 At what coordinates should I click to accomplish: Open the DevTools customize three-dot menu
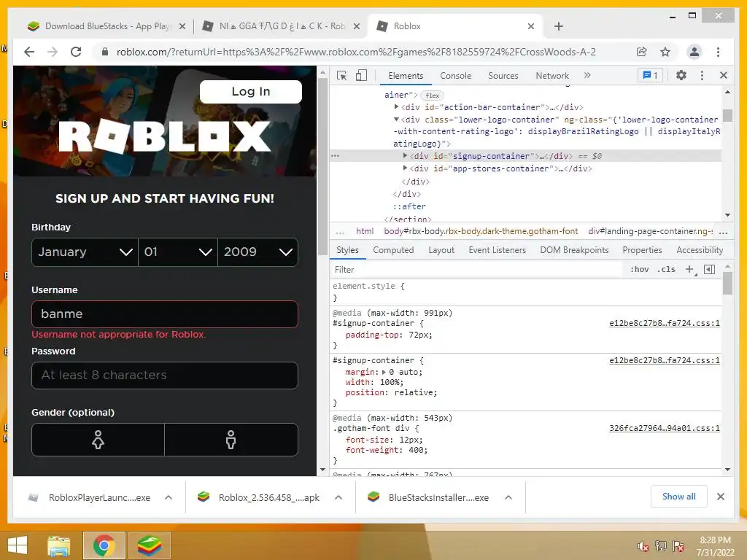pos(702,75)
